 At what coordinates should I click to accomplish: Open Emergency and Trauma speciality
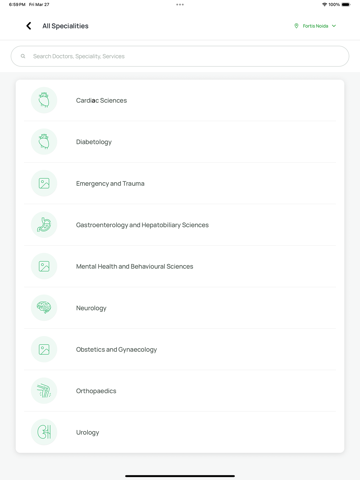pyautogui.click(x=180, y=183)
